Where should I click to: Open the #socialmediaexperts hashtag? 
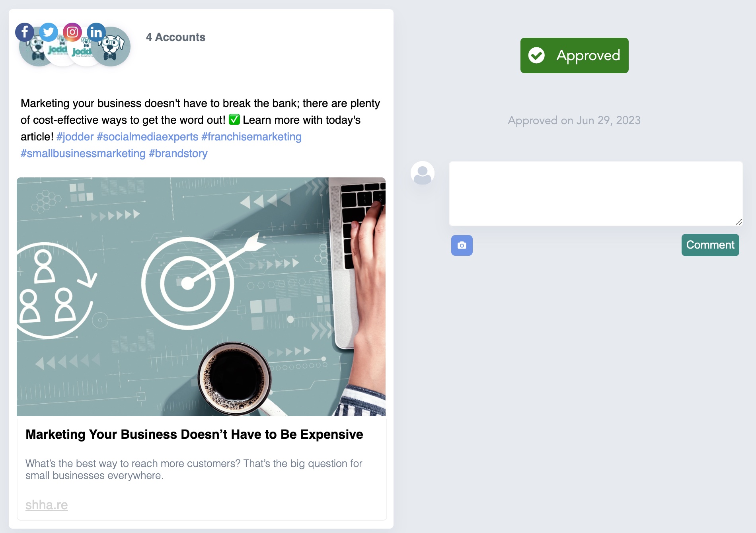148,137
